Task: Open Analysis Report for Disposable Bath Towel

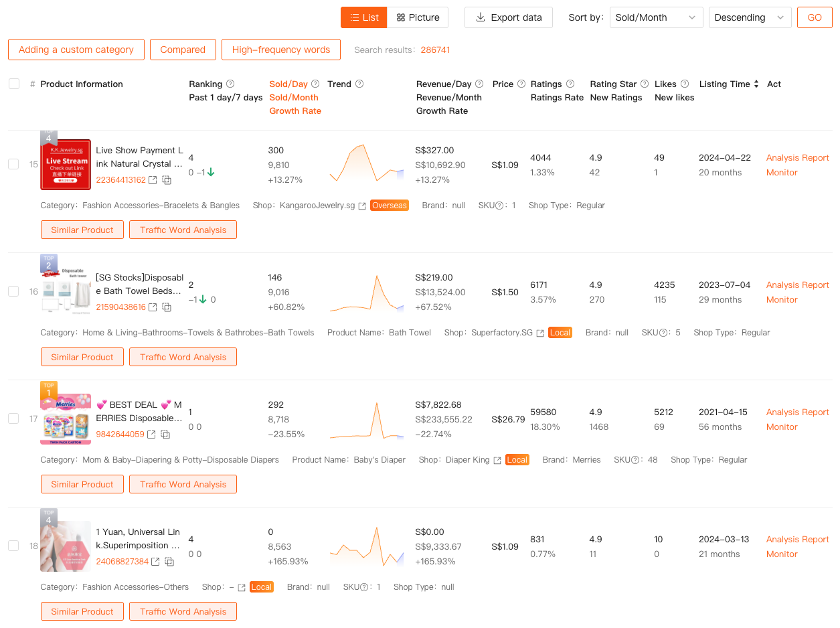Action: tap(797, 285)
